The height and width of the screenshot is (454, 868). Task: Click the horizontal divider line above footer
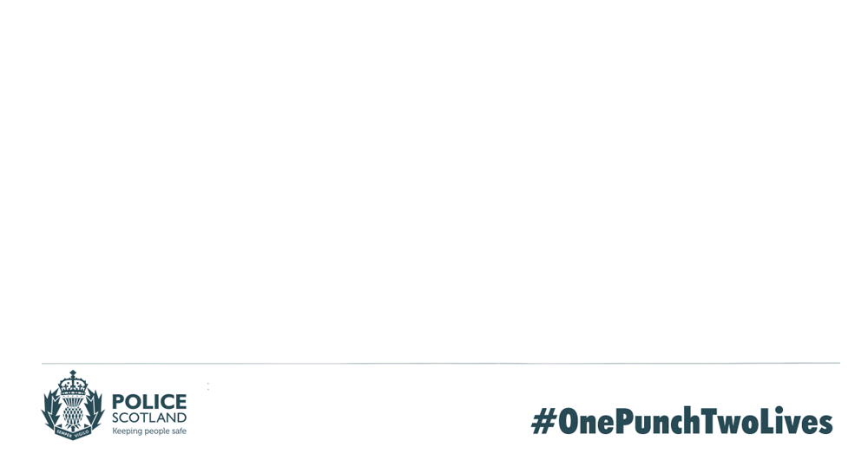441,363
